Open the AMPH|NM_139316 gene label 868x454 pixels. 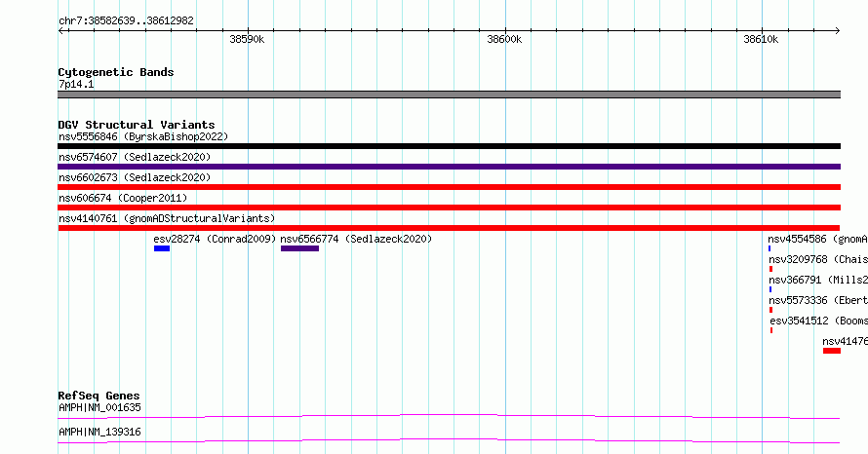click(x=99, y=432)
